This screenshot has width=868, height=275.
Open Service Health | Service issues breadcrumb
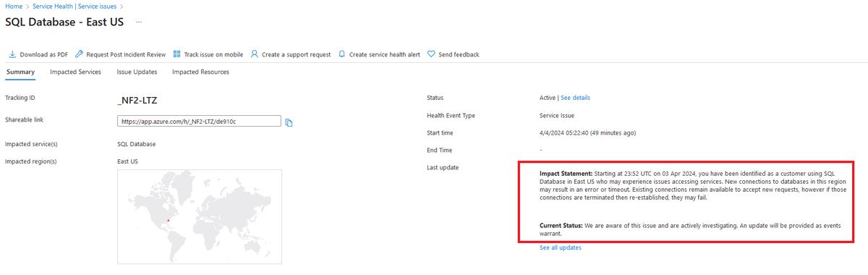click(75, 7)
